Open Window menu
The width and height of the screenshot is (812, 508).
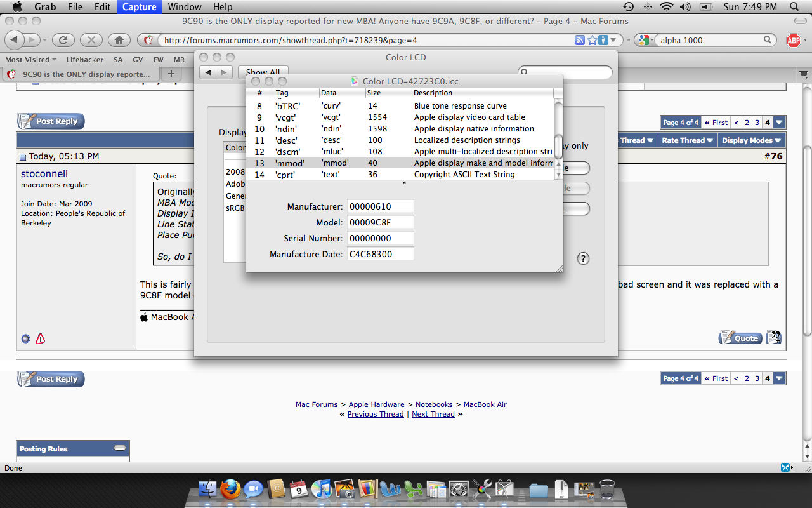click(x=185, y=7)
